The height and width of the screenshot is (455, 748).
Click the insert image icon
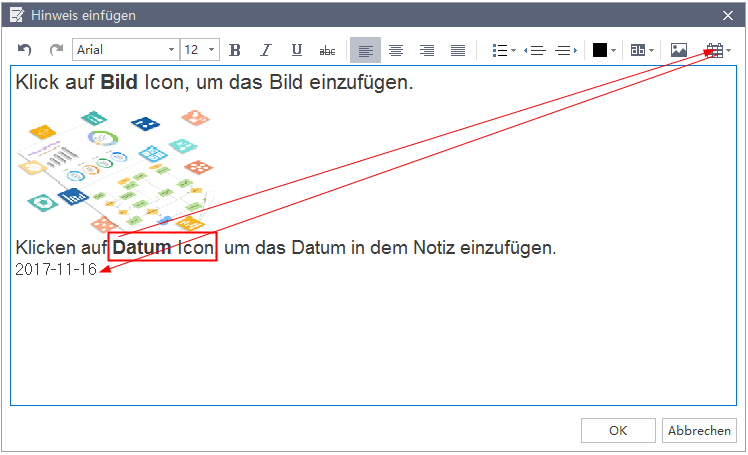click(x=679, y=50)
